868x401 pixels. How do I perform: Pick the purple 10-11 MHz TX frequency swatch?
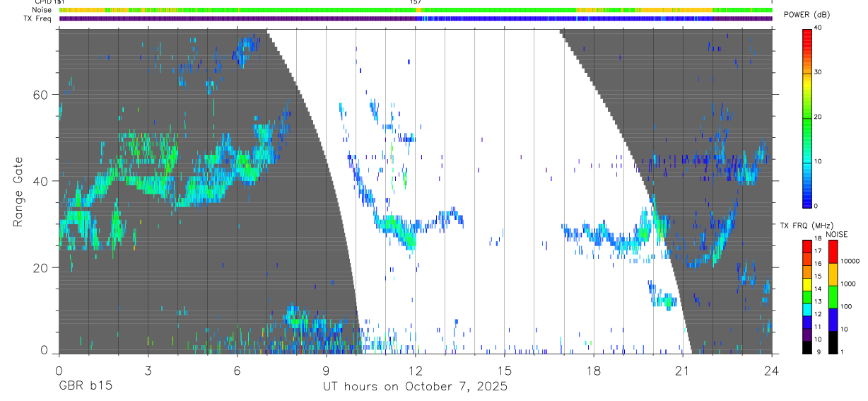tap(807, 335)
